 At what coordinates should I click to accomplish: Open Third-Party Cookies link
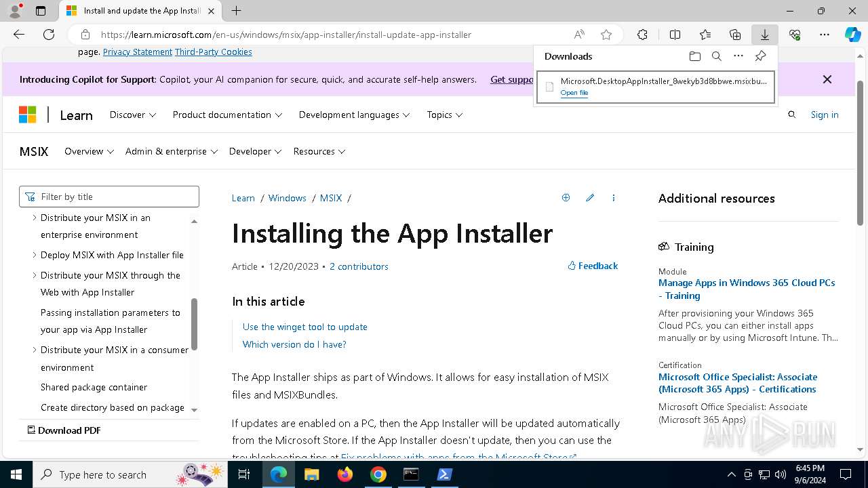tap(213, 52)
